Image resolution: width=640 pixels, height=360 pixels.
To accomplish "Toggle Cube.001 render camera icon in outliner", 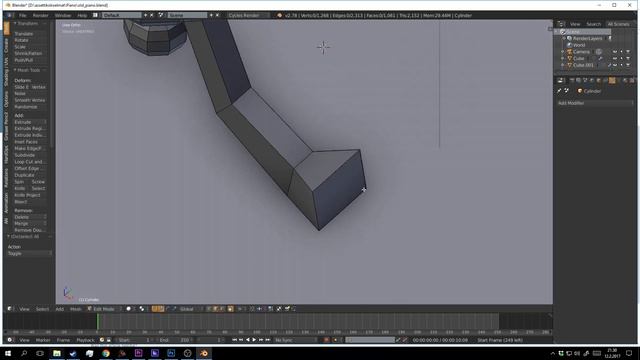I will click(628, 65).
